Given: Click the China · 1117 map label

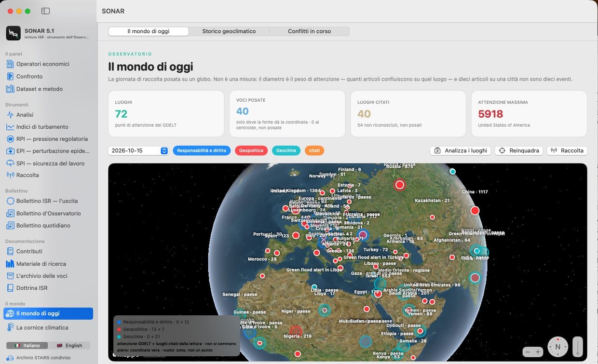Looking at the screenshot, I should coord(475,192).
